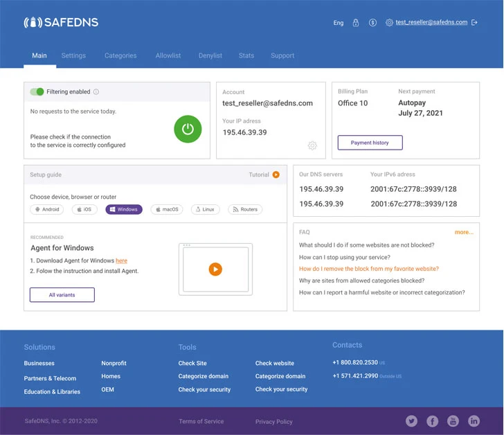504x435 pixels.
Task: Click the header settings gear icon
Action: [389, 22]
